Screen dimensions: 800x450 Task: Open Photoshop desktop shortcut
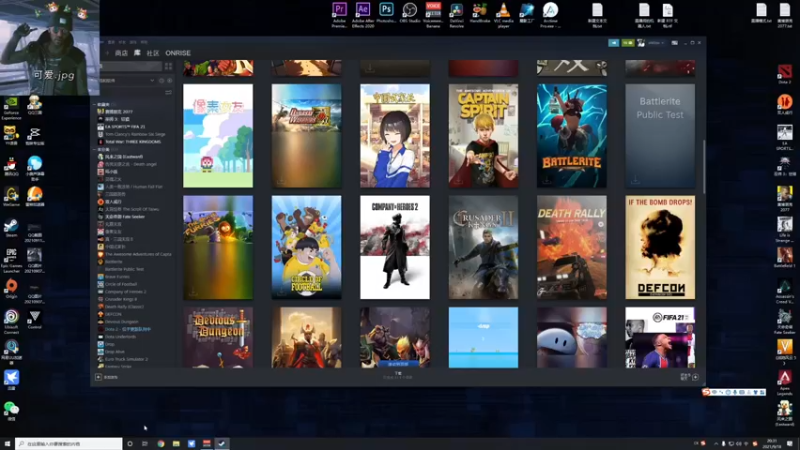(x=386, y=13)
